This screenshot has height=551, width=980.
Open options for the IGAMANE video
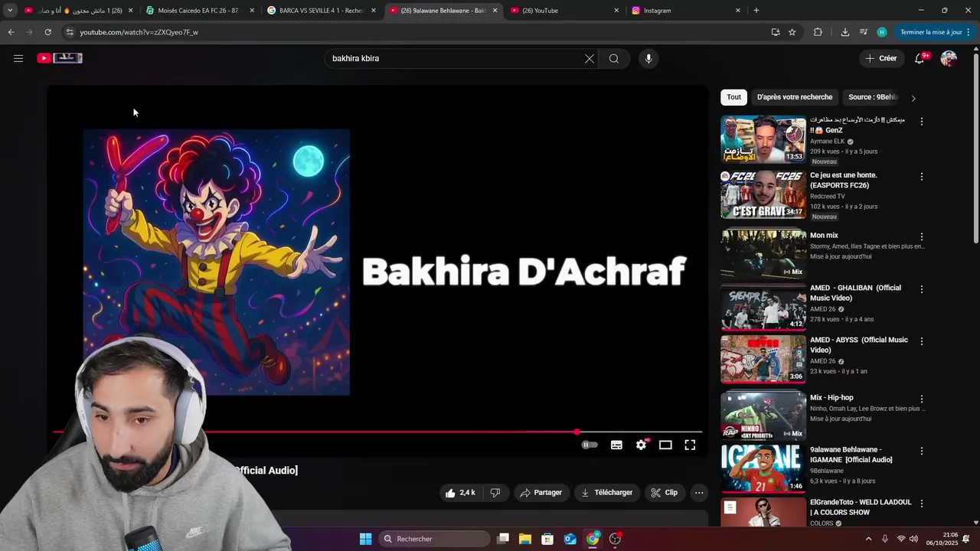click(x=922, y=452)
